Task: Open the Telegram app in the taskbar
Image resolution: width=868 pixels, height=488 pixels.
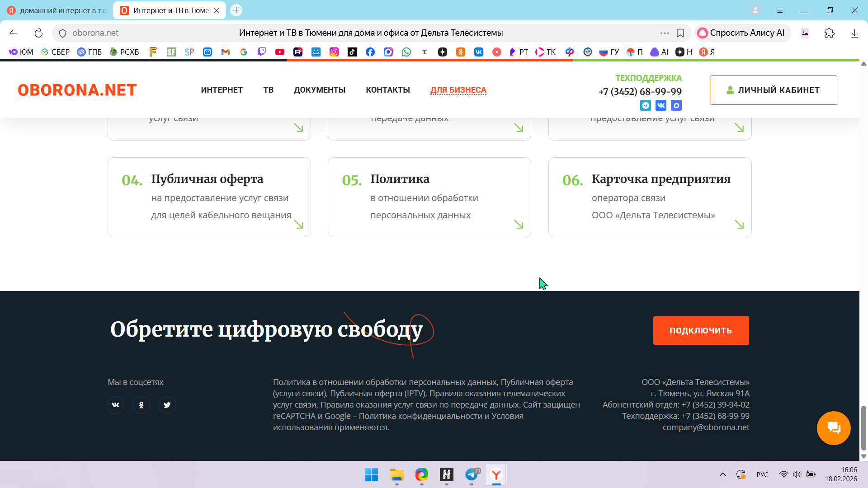Action: coord(472,474)
